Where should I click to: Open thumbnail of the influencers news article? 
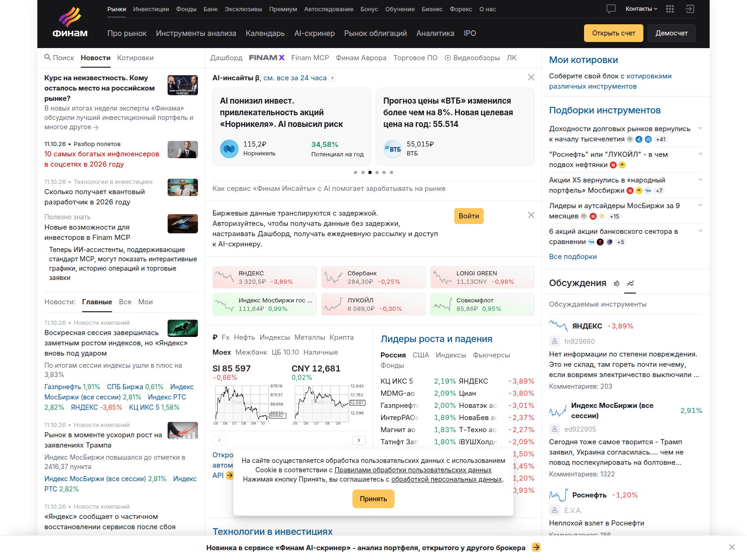coord(183,149)
